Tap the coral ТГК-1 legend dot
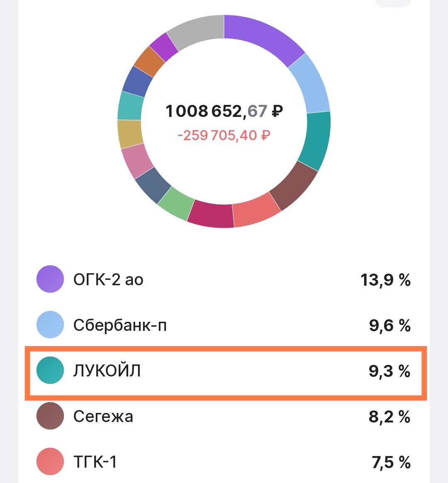 pos(50,462)
